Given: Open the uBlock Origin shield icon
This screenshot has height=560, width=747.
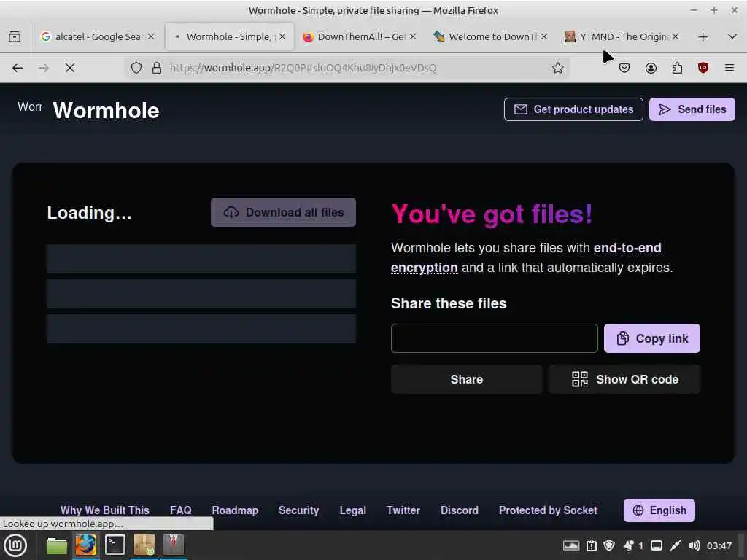Looking at the screenshot, I should [703, 68].
